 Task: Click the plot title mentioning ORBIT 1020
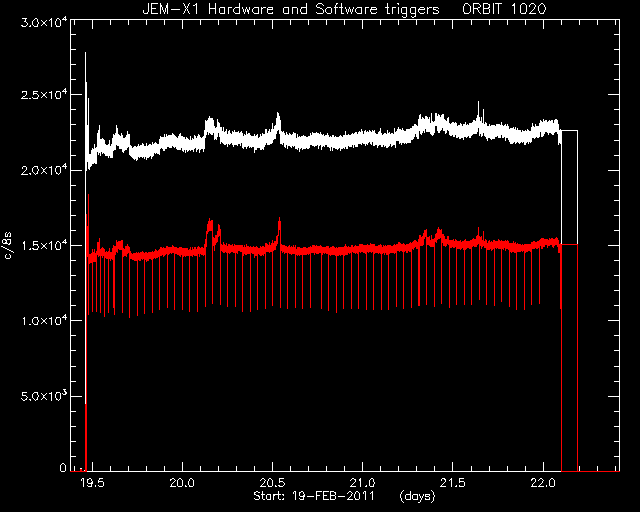344,9
